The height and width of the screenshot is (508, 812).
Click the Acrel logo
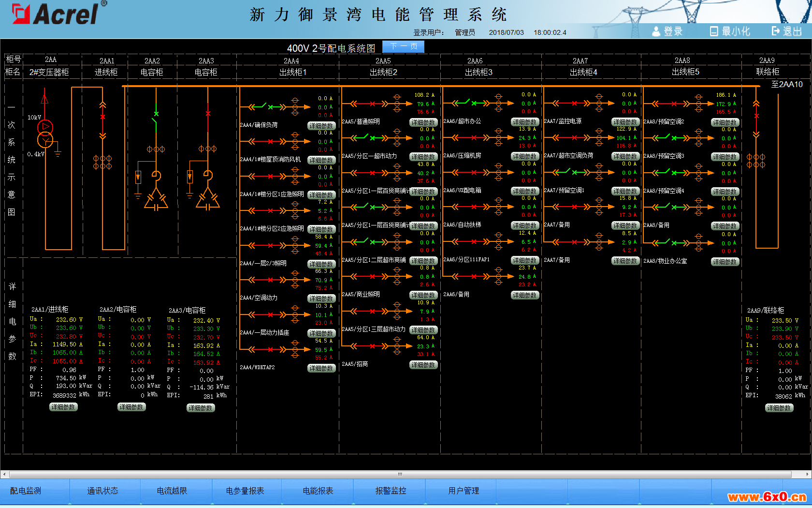point(56,14)
